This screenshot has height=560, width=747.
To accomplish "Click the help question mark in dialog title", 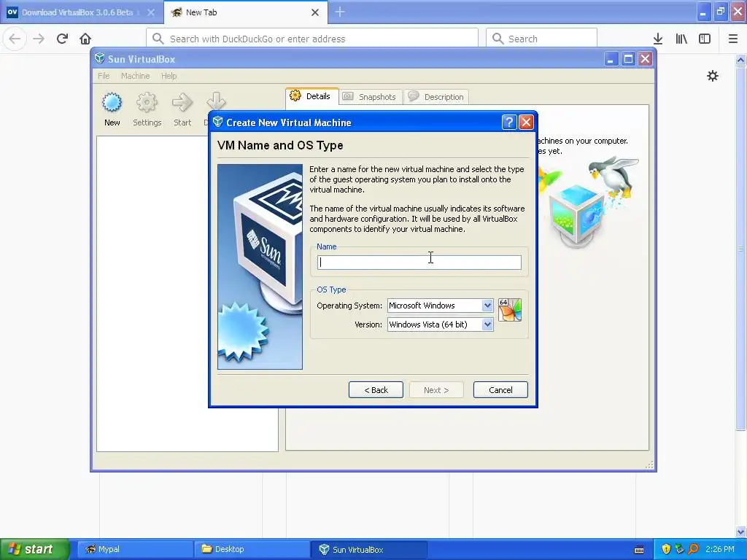I will point(509,122).
